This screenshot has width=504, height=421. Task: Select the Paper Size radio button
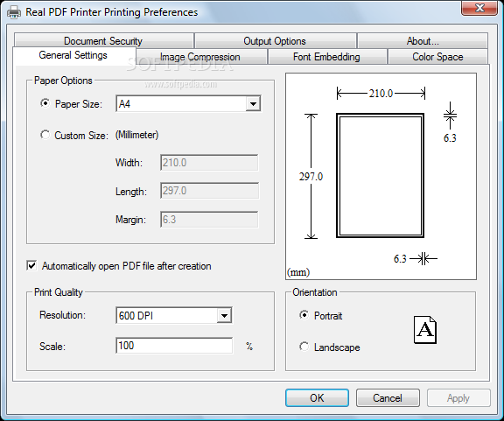click(45, 103)
